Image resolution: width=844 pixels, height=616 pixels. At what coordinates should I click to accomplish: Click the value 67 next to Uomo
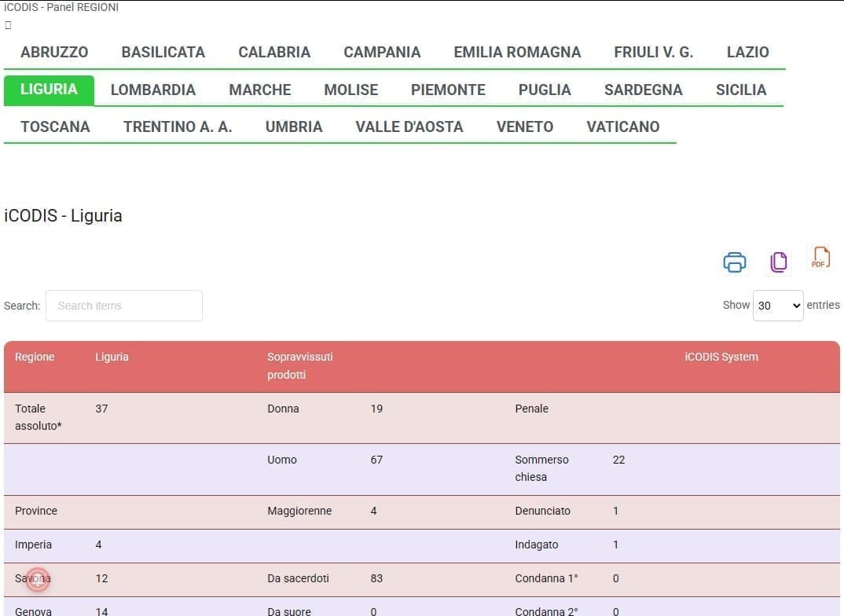coord(376,460)
